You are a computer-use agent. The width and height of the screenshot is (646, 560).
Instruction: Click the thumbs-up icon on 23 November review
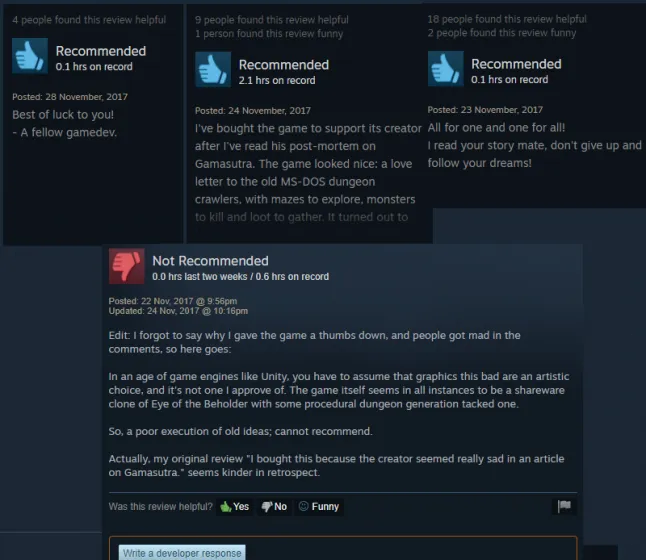446,69
